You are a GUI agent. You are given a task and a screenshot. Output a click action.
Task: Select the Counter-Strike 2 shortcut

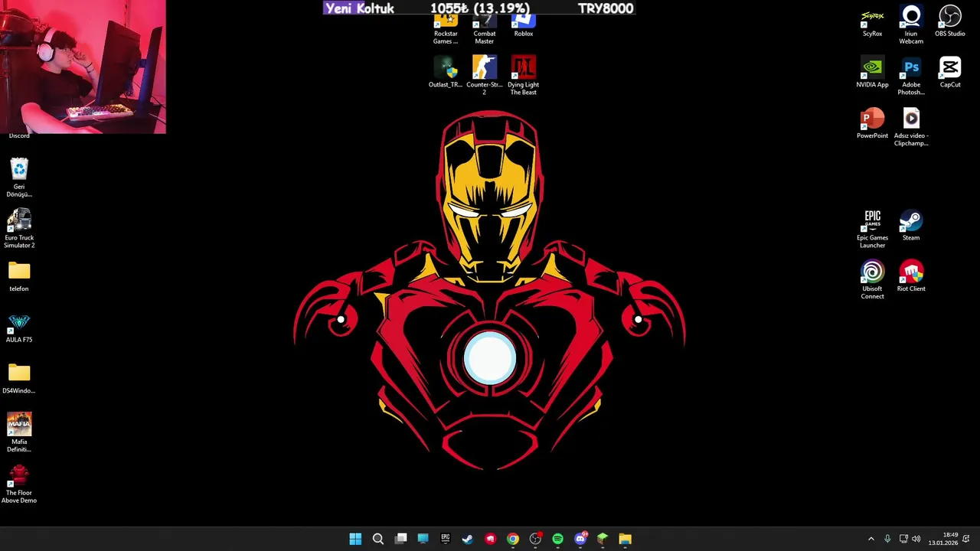pyautogui.click(x=484, y=75)
